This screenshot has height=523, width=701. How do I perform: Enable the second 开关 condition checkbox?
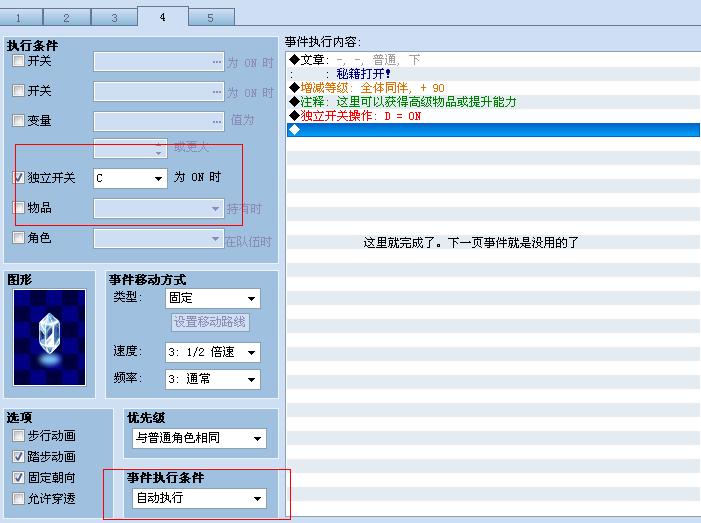18,91
